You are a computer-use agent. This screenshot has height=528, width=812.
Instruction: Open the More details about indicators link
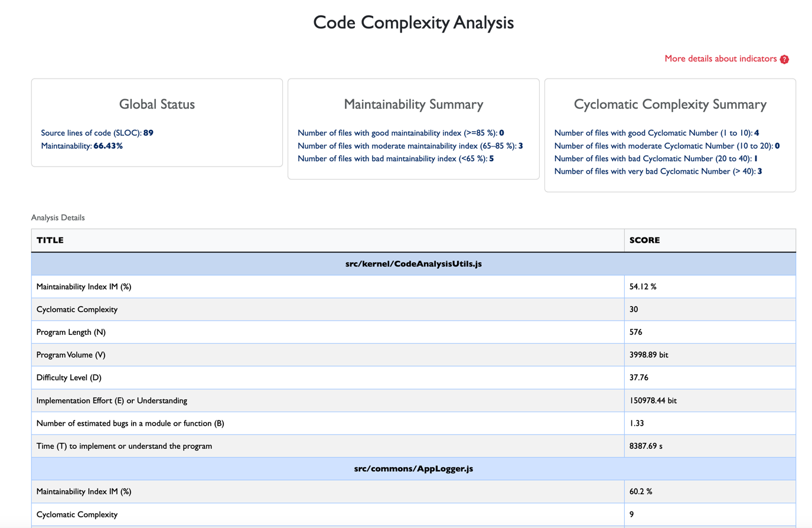720,58
